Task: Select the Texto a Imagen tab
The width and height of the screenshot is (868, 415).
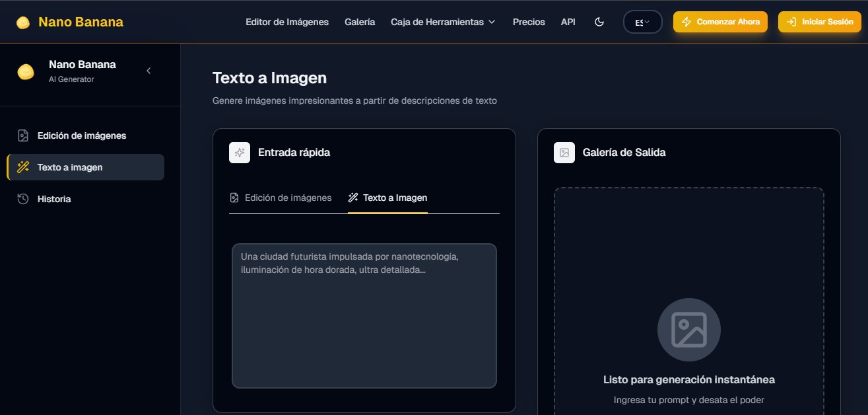Action: click(x=388, y=198)
